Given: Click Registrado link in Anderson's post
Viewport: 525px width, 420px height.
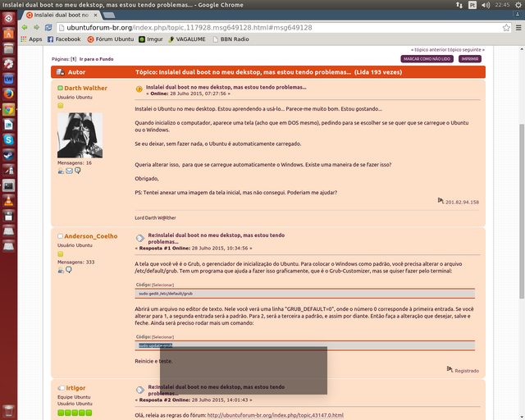Looking at the screenshot, I should coord(467,371).
